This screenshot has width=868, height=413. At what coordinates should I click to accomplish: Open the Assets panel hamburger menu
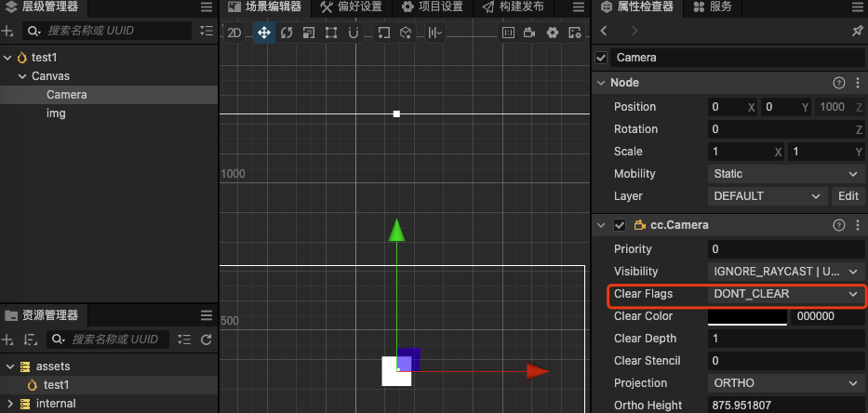tap(207, 315)
